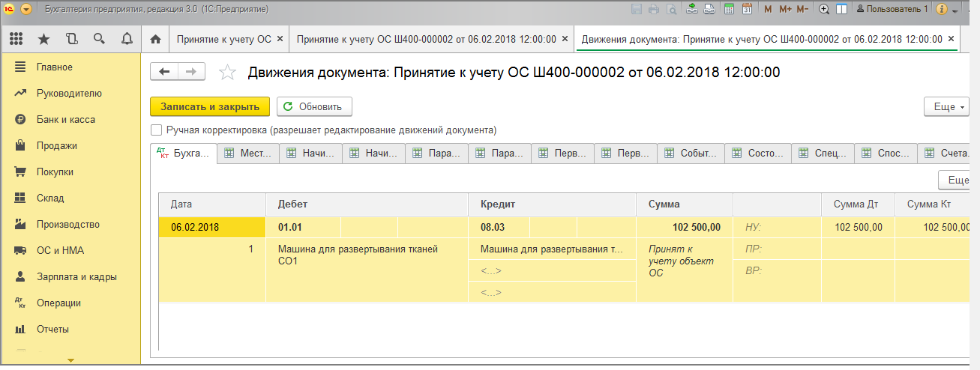Open the History scroll icon
Viewport: 980px width, 370px height.
(x=72, y=38)
